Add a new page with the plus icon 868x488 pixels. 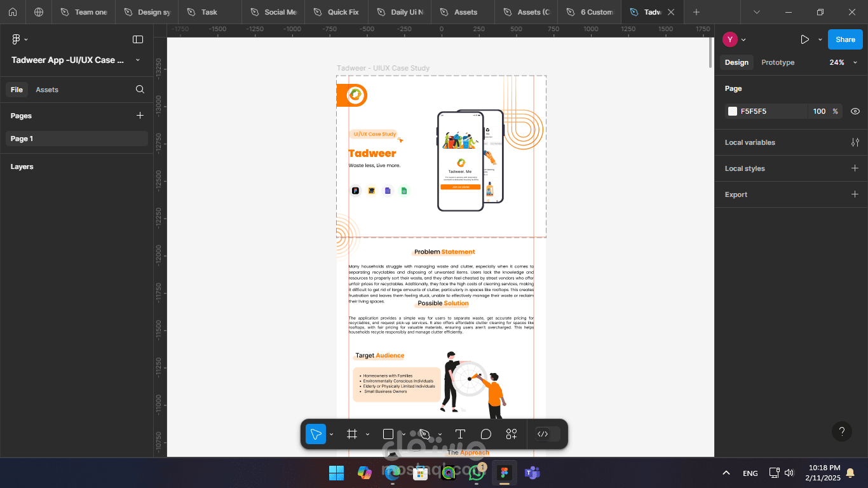(x=140, y=116)
